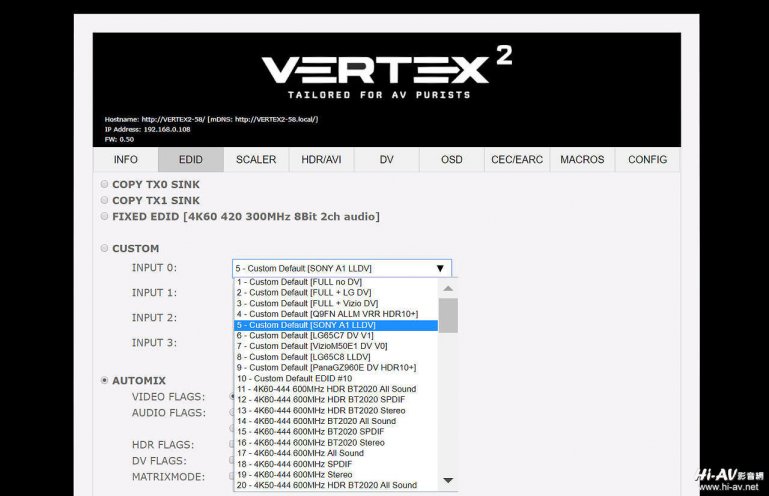Go to the HDR/AVI tab
769x496 pixels.
coord(321,160)
